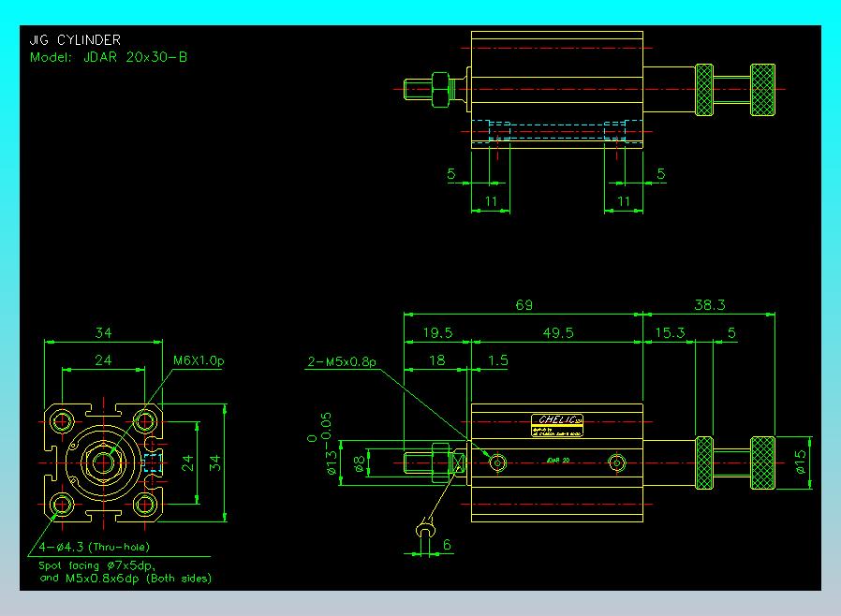This screenshot has height=616, width=841.
Task: Select the 5 dimension beside 15.3
Action: click(731, 333)
